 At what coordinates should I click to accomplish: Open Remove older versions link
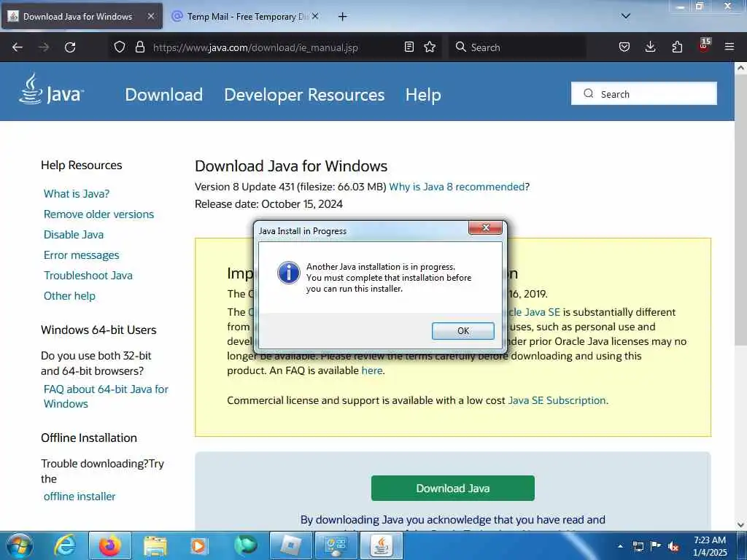tap(98, 214)
